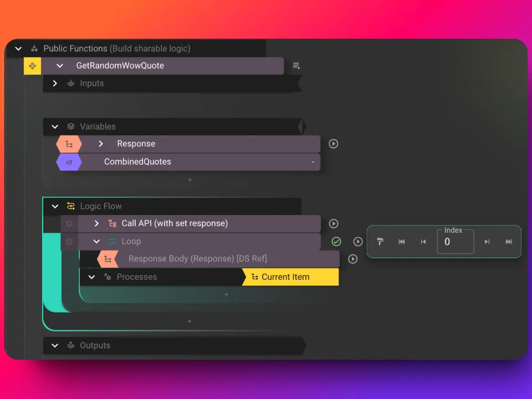Click the Index number input field
532x399 pixels.
[456, 242]
